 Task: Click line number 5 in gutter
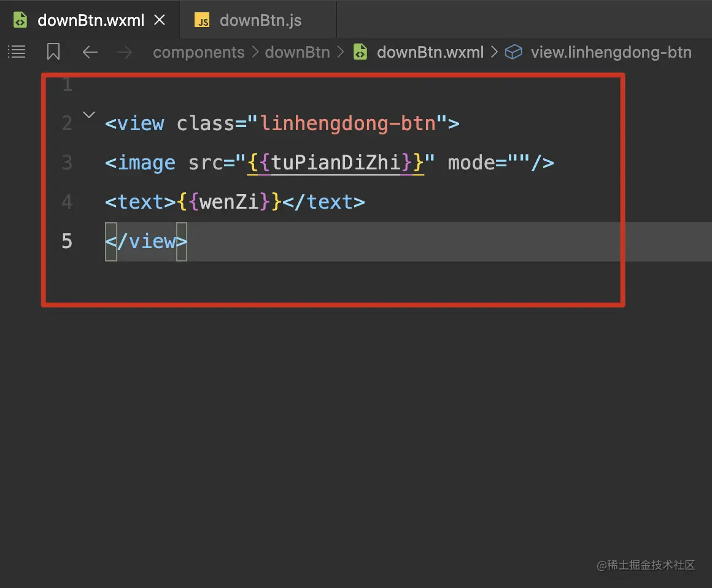click(67, 241)
